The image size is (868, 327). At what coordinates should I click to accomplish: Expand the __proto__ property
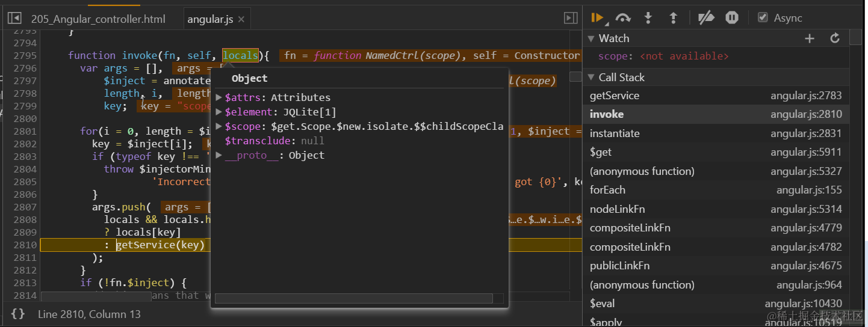tap(219, 155)
